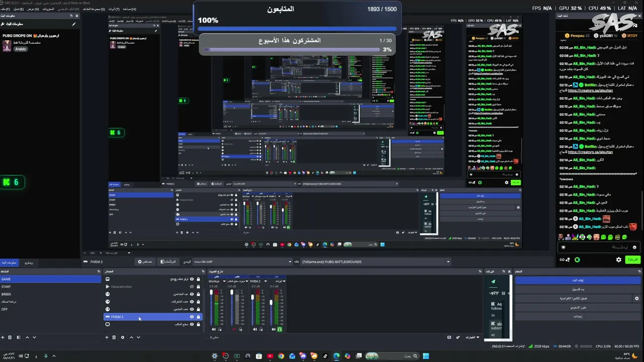This screenshot has height=362, width=644.
Task: Open the window capture dropdown in source toolbar
Action: 243,261
